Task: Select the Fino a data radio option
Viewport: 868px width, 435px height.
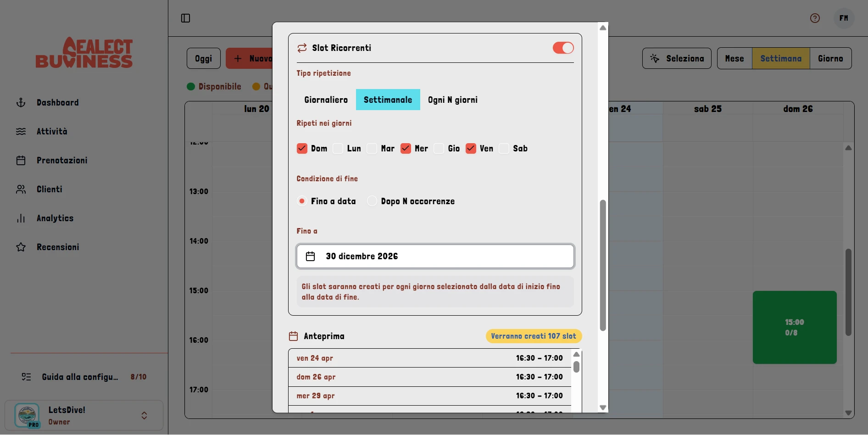Action: (x=302, y=201)
